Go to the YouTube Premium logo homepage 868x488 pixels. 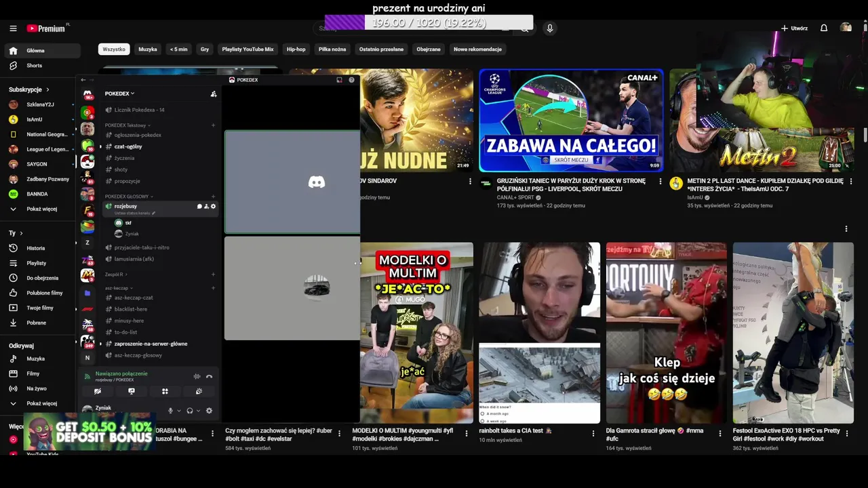pyautogui.click(x=47, y=28)
